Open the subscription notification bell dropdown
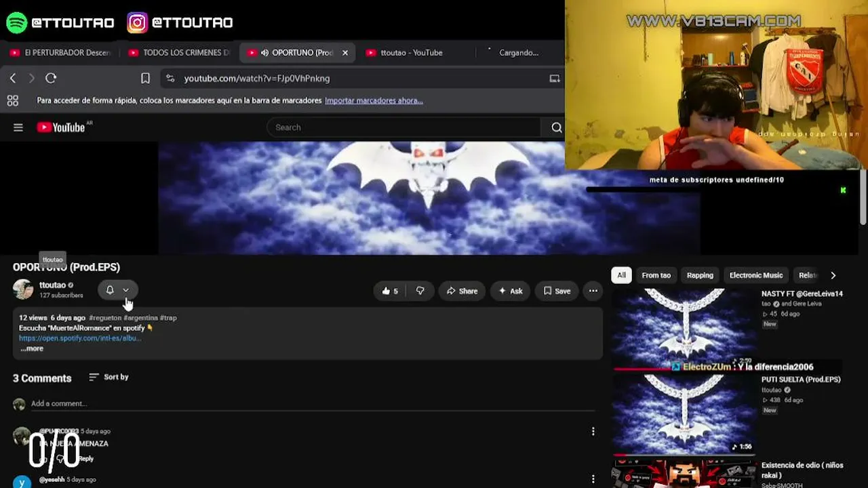Screen dimensions: 868x488 click(117, 290)
